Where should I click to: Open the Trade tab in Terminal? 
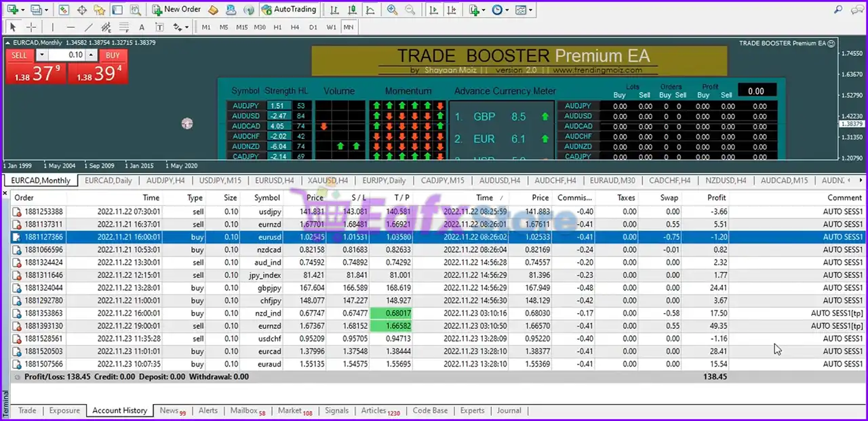point(27,410)
